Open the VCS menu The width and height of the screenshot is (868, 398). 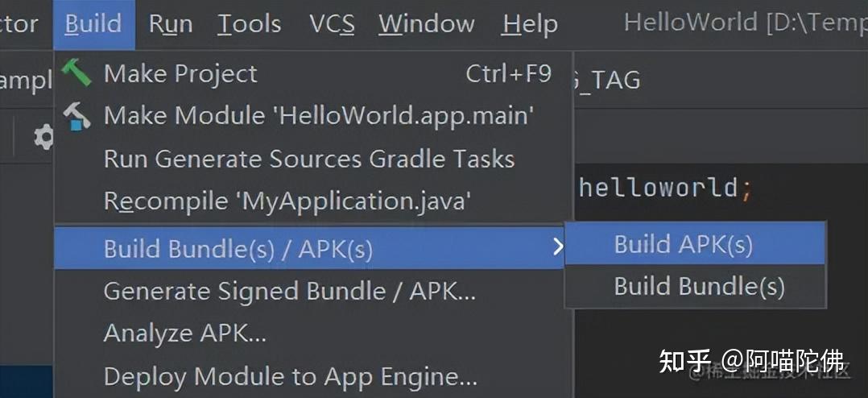pyautogui.click(x=332, y=24)
